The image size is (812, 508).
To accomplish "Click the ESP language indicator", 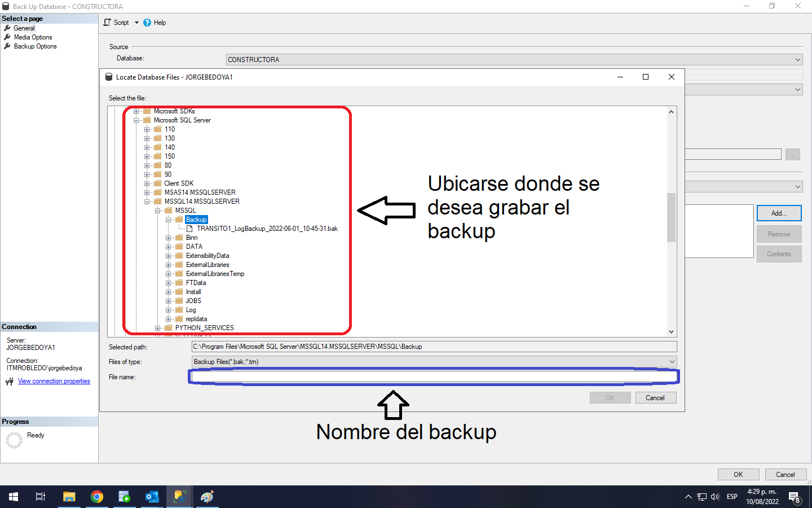I will [x=732, y=497].
